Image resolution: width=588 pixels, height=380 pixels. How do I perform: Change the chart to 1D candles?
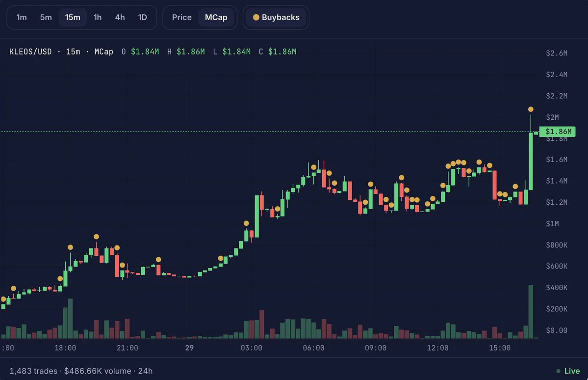click(x=143, y=17)
